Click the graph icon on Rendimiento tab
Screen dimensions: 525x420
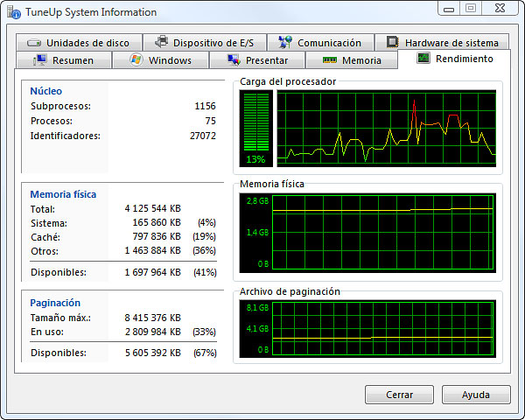click(423, 59)
